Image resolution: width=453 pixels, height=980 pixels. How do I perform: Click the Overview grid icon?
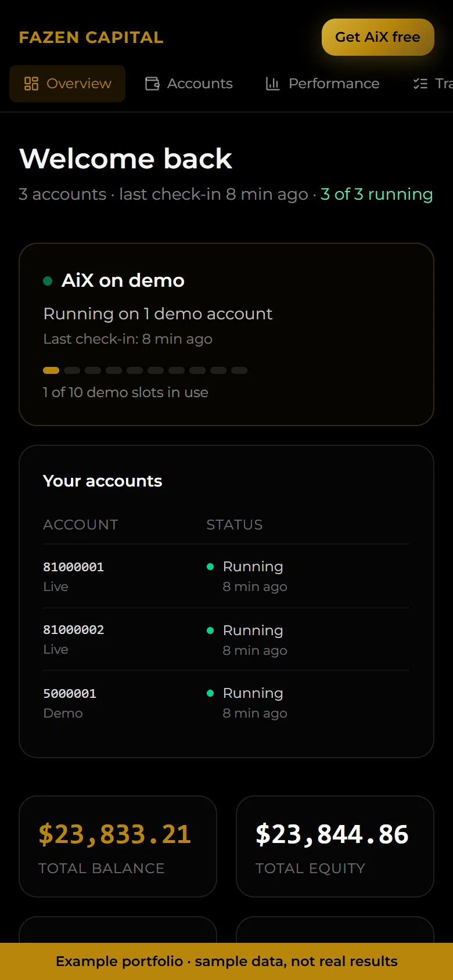[31, 84]
